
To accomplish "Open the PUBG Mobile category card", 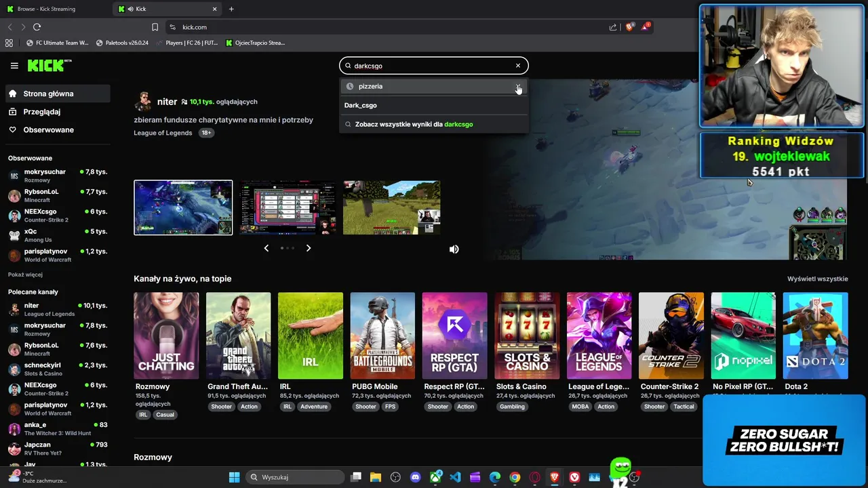I will coord(382,335).
